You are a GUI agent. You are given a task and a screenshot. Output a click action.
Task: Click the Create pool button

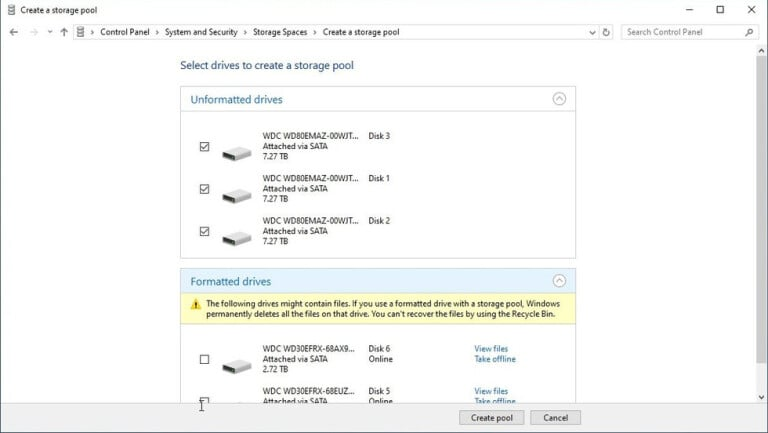(491, 417)
